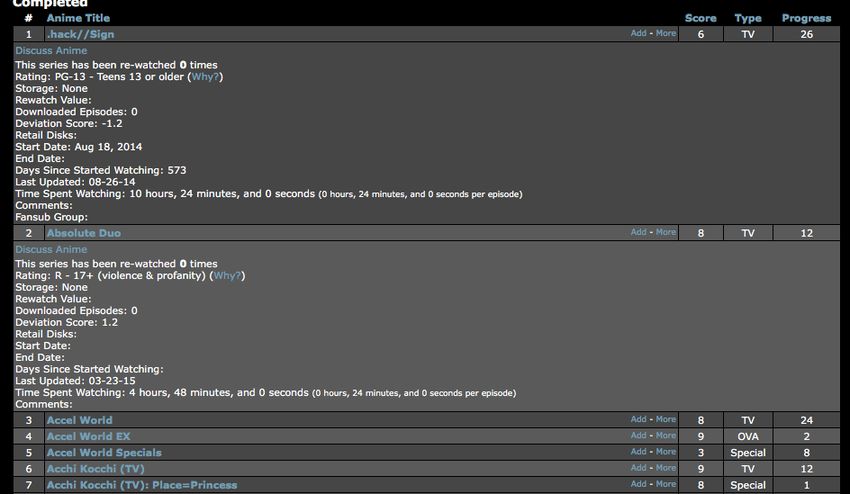Expand More details for Place=Princess row
The height and width of the screenshot is (494, 850).
click(666, 484)
